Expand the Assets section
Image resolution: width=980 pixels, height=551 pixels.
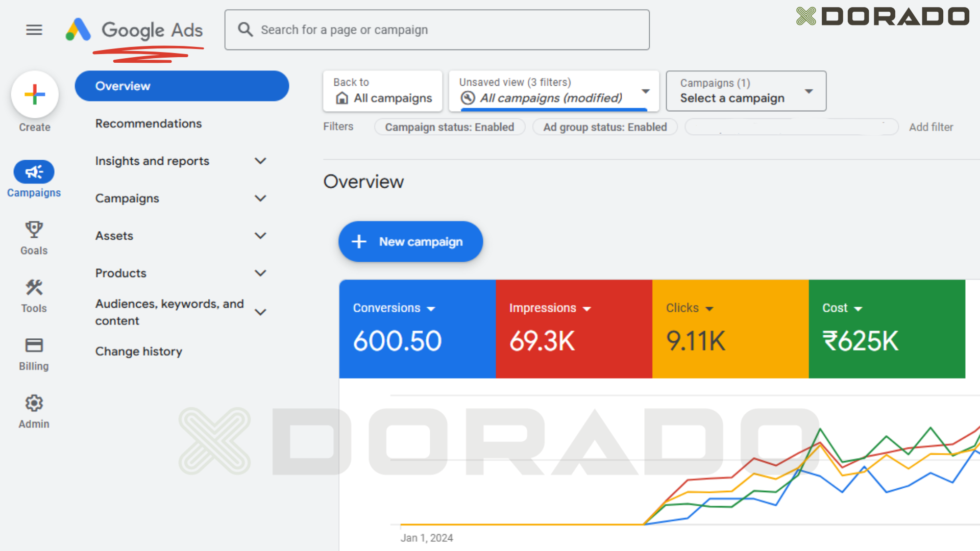261,235
